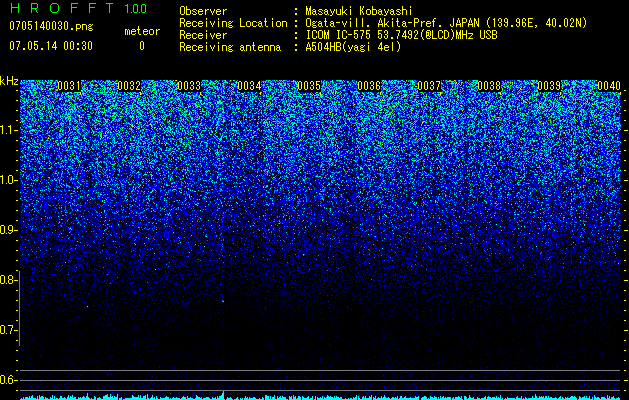Image resolution: width=629 pixels, height=400 pixels.
Task: Select the 0037 time marker label
Action: (429, 86)
